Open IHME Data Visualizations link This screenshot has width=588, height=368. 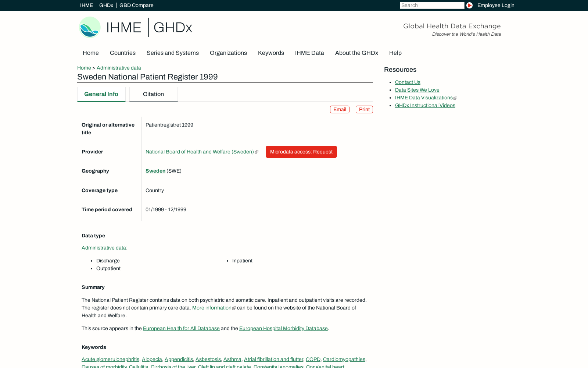pyautogui.click(x=424, y=98)
